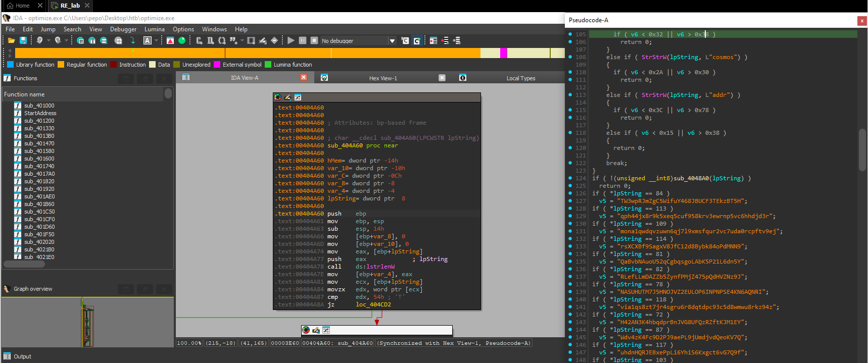This screenshot has height=363, width=868.
Task: Click sub_4048A0 call in the pseudocode
Action: click(692, 178)
